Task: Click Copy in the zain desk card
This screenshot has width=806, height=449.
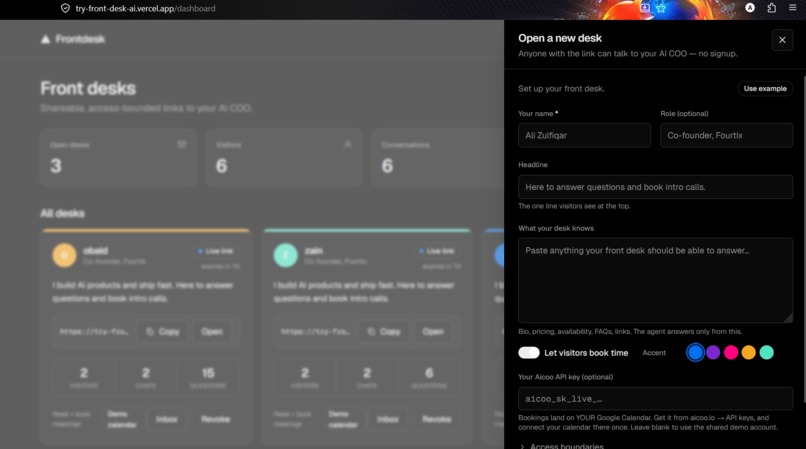Action: 383,332
